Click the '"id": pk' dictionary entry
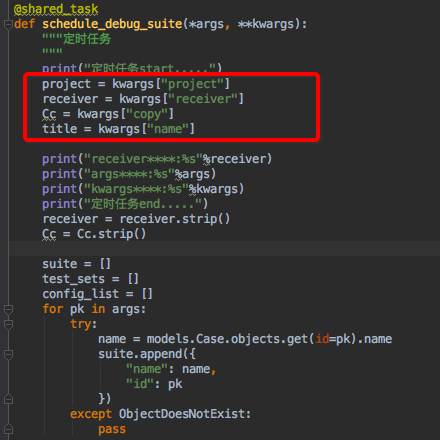The height and width of the screenshot is (440, 440). tap(154, 384)
